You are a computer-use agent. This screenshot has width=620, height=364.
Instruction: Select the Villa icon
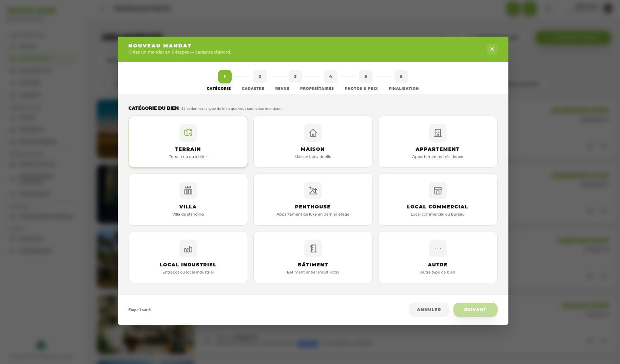tap(188, 190)
